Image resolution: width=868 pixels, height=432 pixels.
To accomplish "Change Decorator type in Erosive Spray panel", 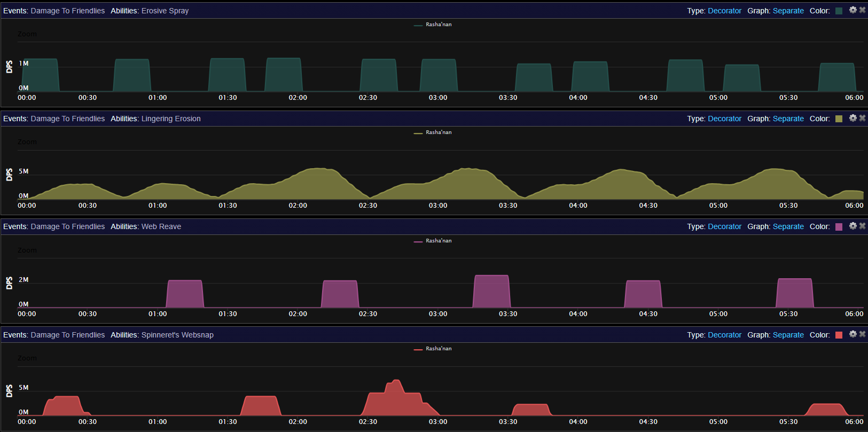I will (x=724, y=11).
